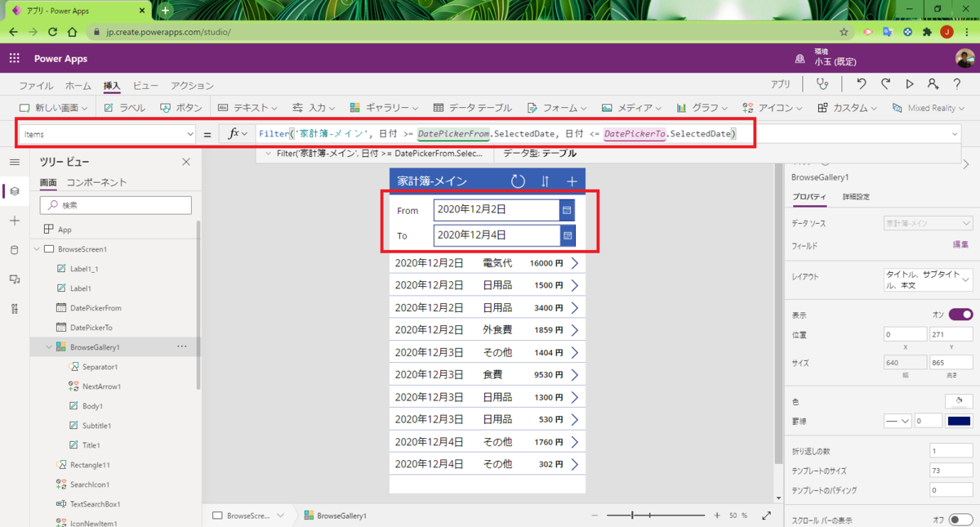The height and width of the screenshot is (527, 980).
Task: Collapse left rail with hamburger icon
Action: click(x=14, y=162)
